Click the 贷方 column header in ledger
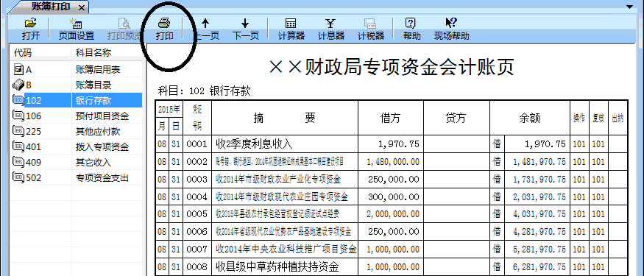644x276 pixels. [456, 118]
